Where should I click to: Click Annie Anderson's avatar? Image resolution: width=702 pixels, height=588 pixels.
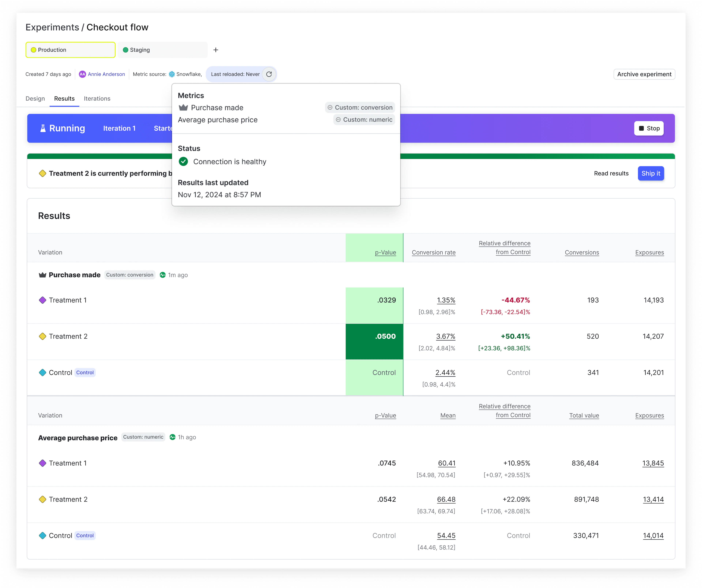[x=82, y=74]
